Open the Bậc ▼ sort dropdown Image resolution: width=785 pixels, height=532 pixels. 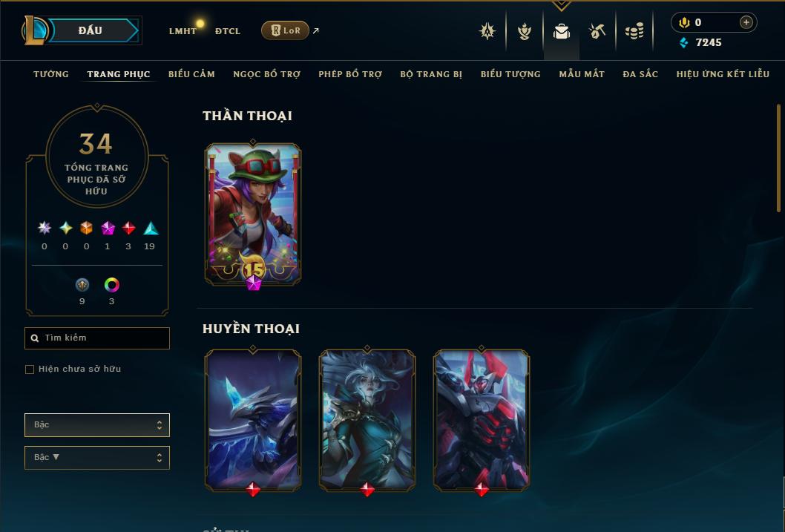click(97, 457)
